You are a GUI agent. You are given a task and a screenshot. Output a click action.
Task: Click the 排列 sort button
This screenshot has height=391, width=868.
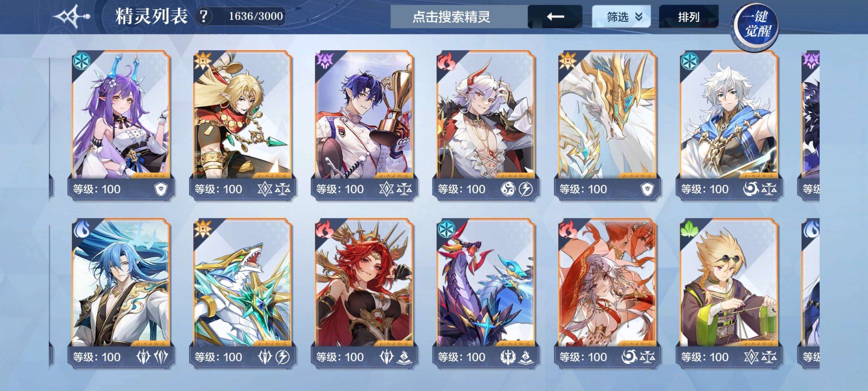pyautogui.click(x=689, y=17)
